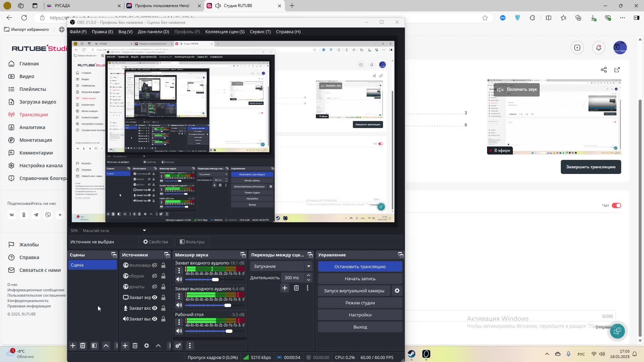Viewport: 644px width, 362px height.
Task: Open the Правка (E) menu
Action: click(x=102, y=32)
